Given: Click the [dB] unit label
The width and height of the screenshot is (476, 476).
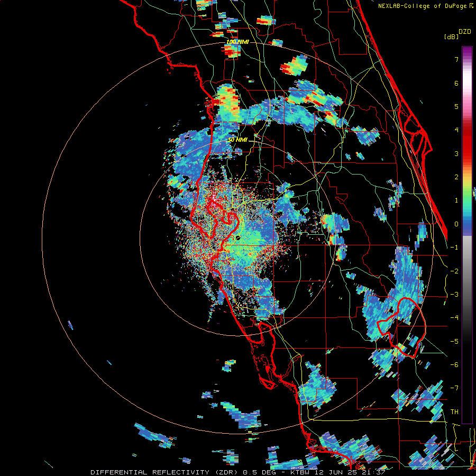Looking at the screenshot, I should click(x=452, y=37).
